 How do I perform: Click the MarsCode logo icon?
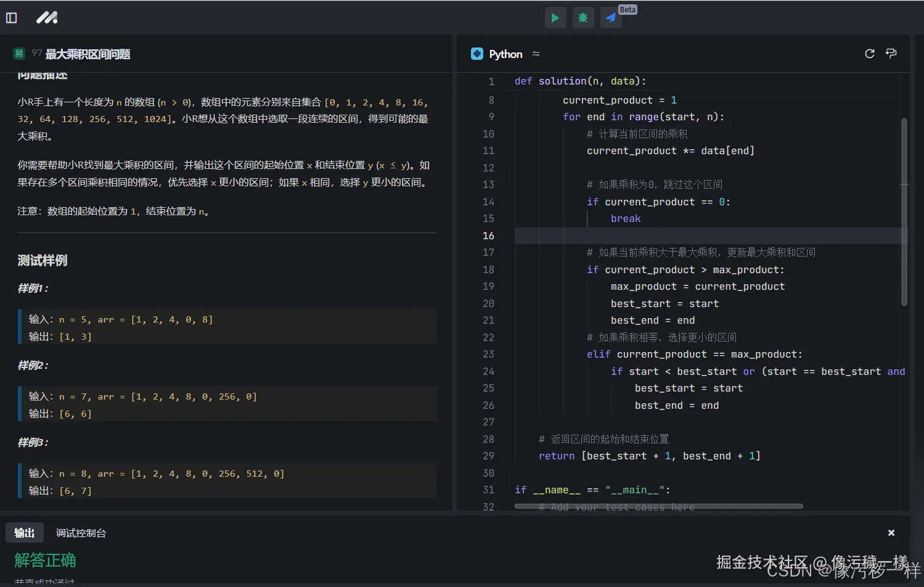[47, 18]
